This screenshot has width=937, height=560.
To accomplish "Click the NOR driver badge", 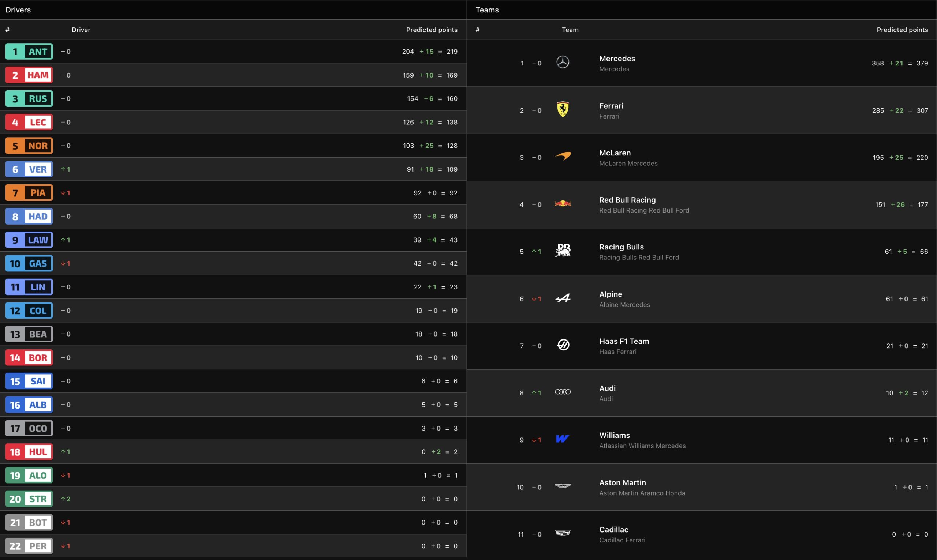I will pos(29,146).
